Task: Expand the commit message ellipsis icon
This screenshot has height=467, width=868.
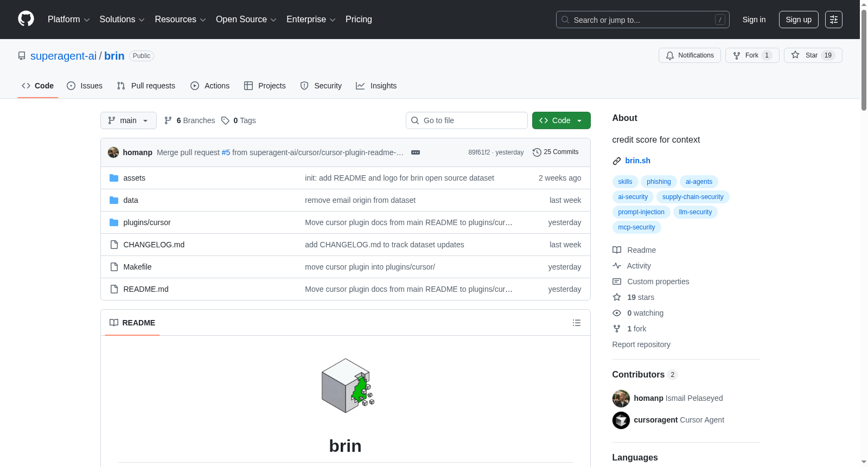Action: [416, 152]
